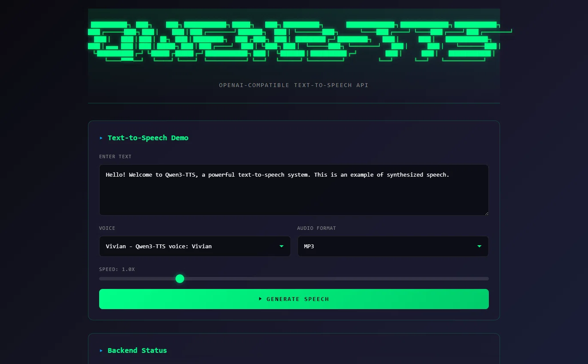Click inside the Enter Text box
The height and width of the screenshot is (364, 588).
(294, 190)
